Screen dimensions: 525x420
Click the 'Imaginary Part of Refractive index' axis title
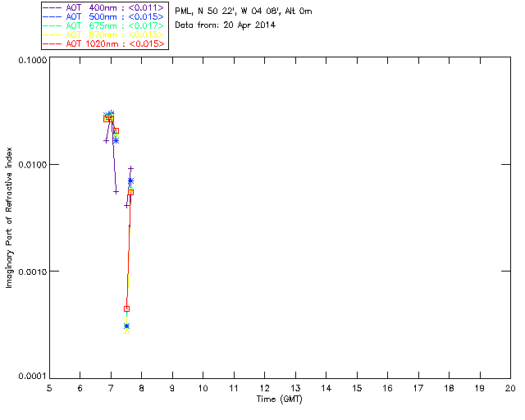pyautogui.click(x=9, y=217)
